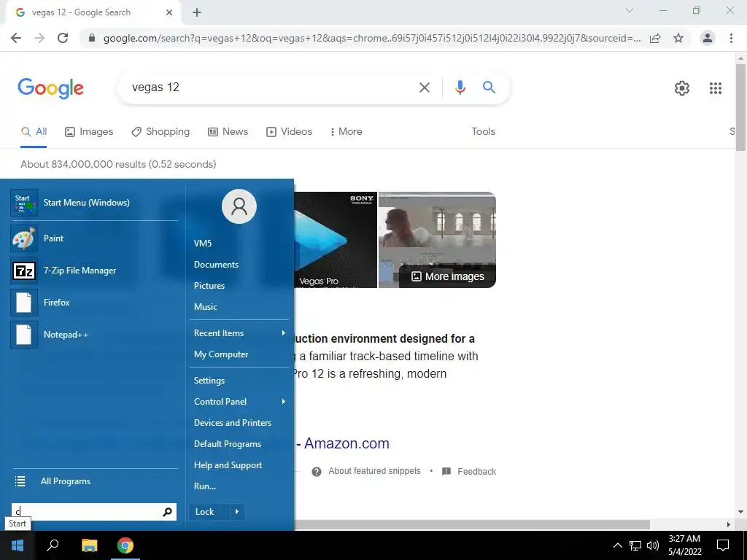Image resolution: width=747 pixels, height=560 pixels.
Task: Clear the Google search box with the X
Action: [x=425, y=87]
